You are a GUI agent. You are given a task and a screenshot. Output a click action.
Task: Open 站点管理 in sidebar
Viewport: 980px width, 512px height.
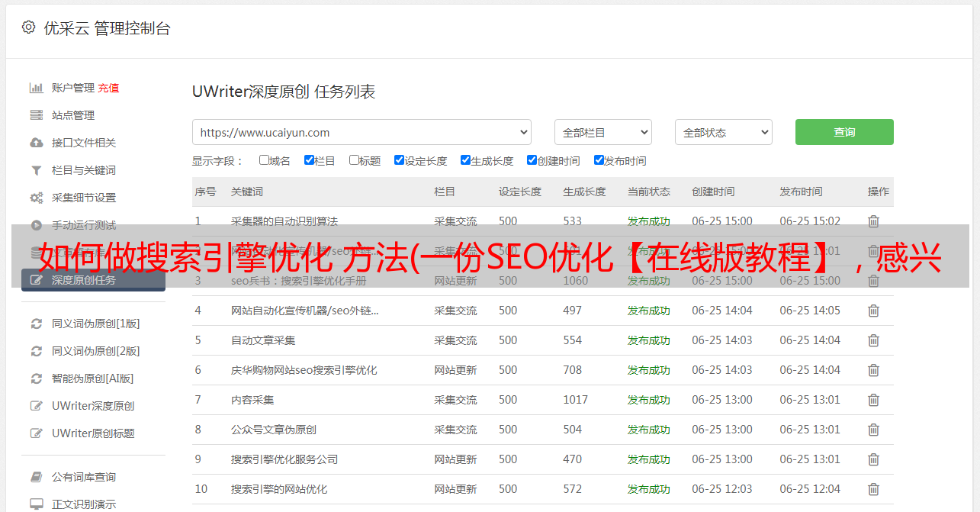click(x=73, y=115)
